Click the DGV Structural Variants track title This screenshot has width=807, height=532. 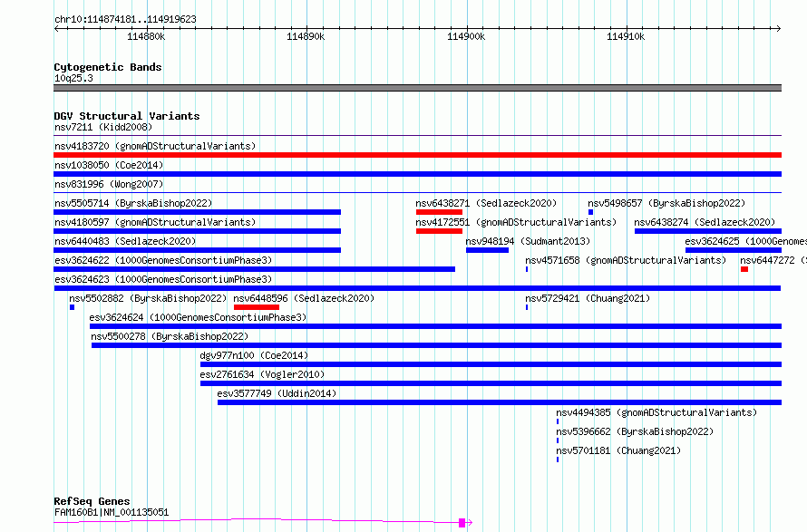(x=127, y=116)
